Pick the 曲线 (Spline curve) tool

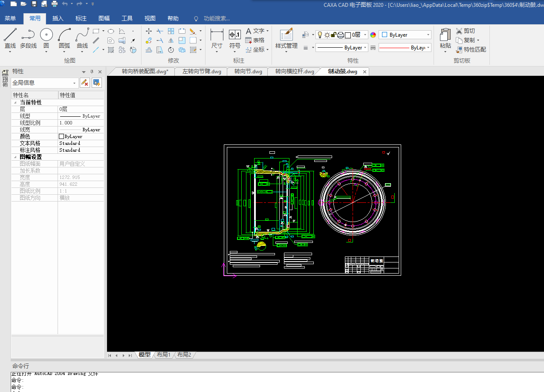tap(82, 36)
